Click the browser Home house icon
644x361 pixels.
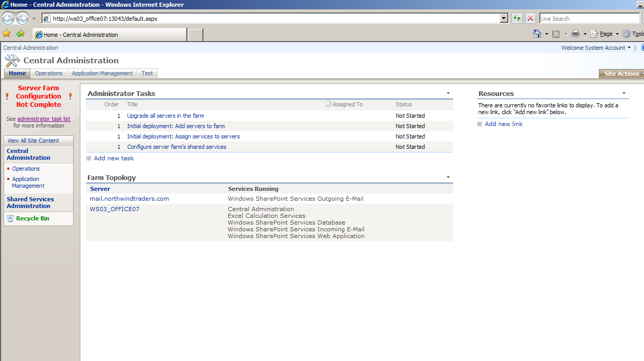tap(538, 34)
